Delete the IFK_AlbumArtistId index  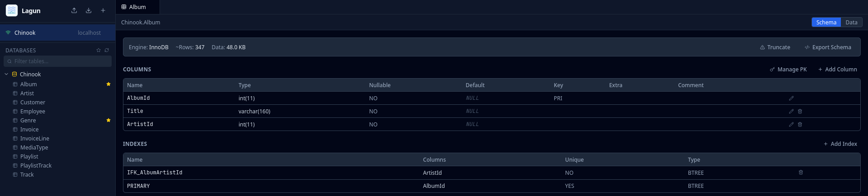(801, 173)
